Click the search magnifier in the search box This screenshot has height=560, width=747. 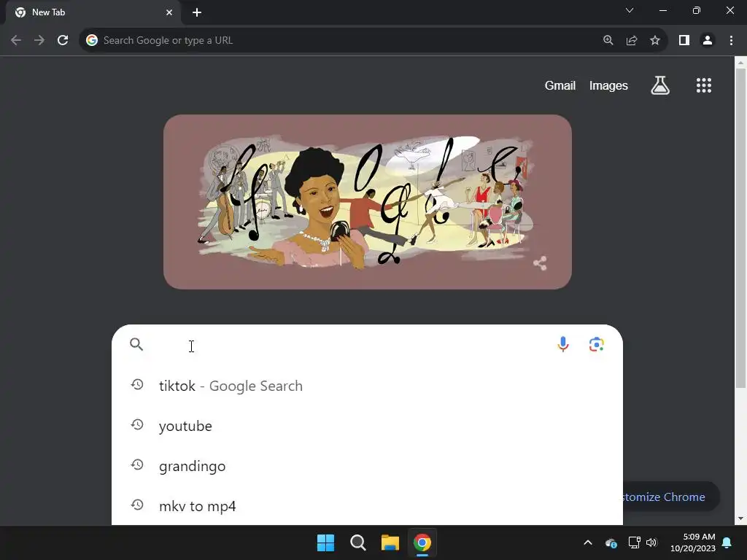136,344
